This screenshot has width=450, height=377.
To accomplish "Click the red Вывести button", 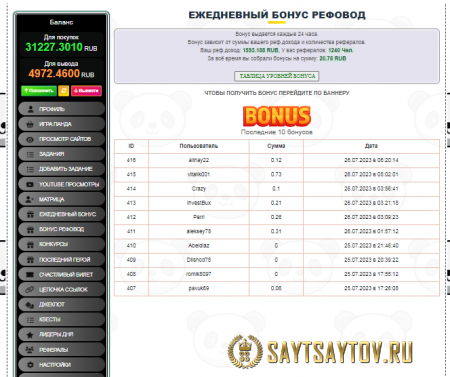I will [86, 91].
